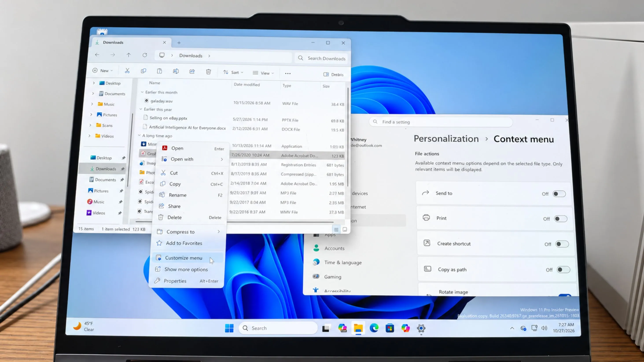Click the Copy icon in Explorer toolbar
This screenshot has height=362, width=644.
pyautogui.click(x=143, y=71)
